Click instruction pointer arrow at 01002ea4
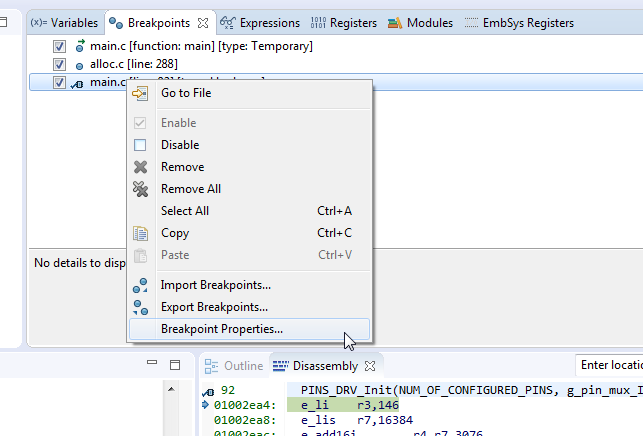 (206, 405)
